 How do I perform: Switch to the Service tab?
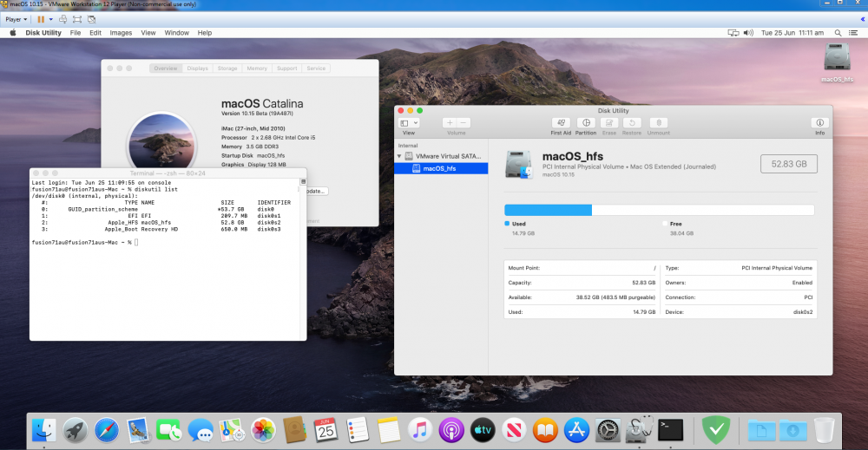click(316, 68)
